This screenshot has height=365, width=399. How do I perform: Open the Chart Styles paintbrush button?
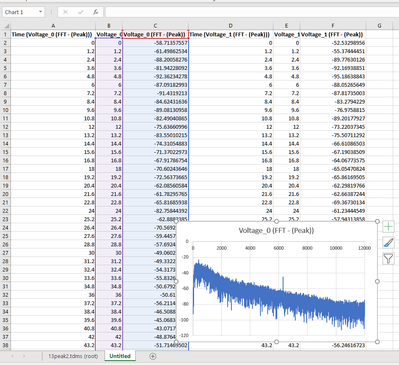388,243
